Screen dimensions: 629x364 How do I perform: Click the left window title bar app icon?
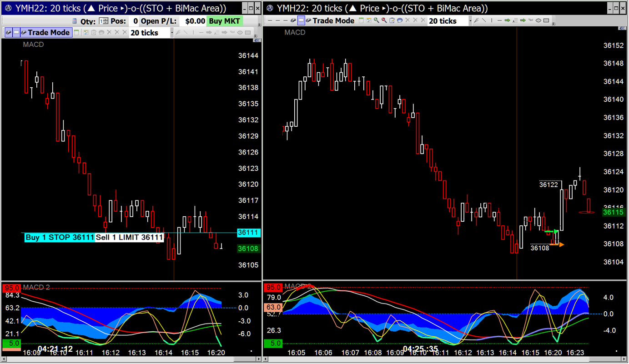tap(8, 8)
